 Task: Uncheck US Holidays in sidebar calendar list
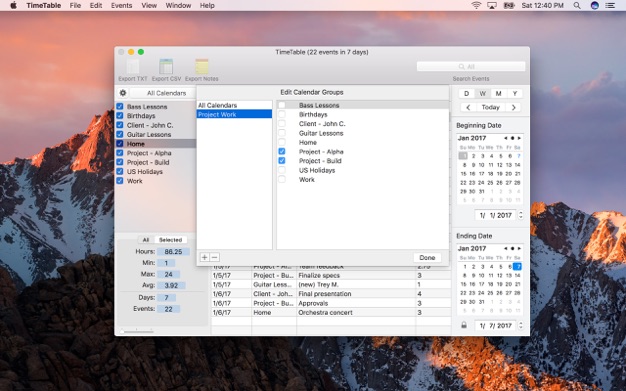[120, 171]
